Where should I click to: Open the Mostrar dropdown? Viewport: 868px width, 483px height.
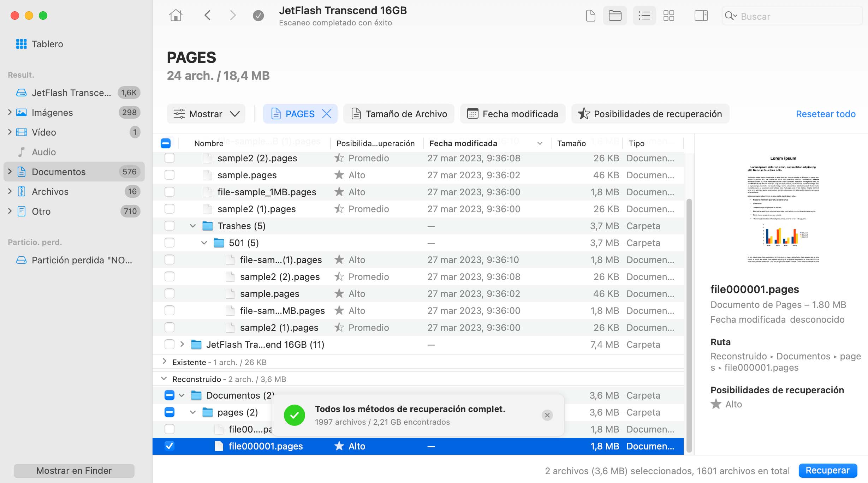pyautogui.click(x=206, y=114)
